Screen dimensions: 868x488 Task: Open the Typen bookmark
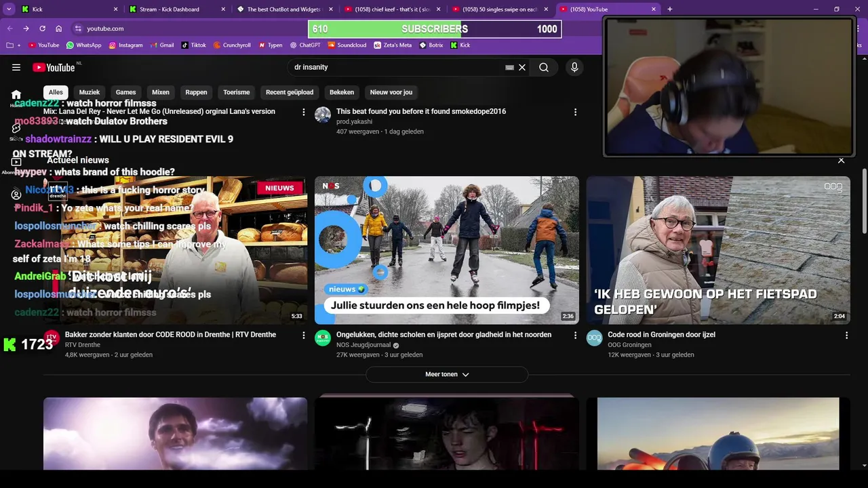270,45
